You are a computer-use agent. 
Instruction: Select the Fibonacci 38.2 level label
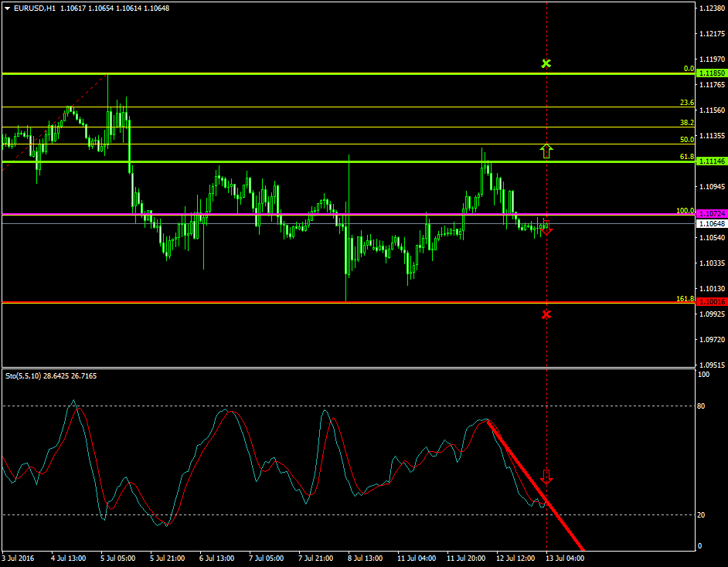tap(686, 123)
